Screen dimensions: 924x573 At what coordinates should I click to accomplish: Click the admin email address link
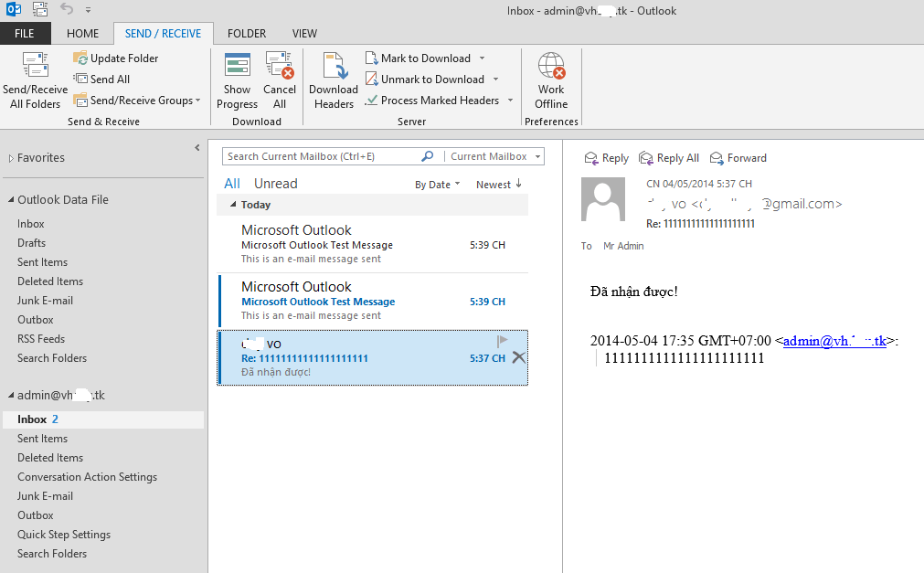834,341
